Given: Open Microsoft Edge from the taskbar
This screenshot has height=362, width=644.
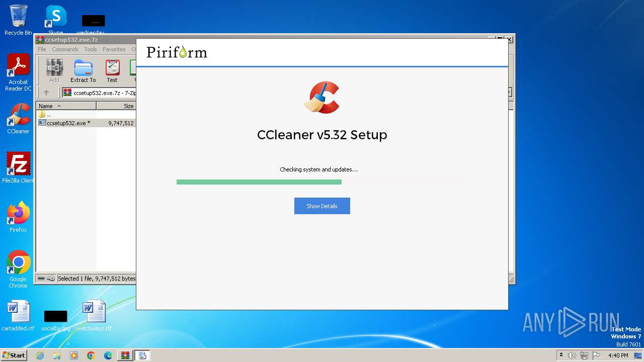Looking at the screenshot, I should pyautogui.click(x=108, y=355).
